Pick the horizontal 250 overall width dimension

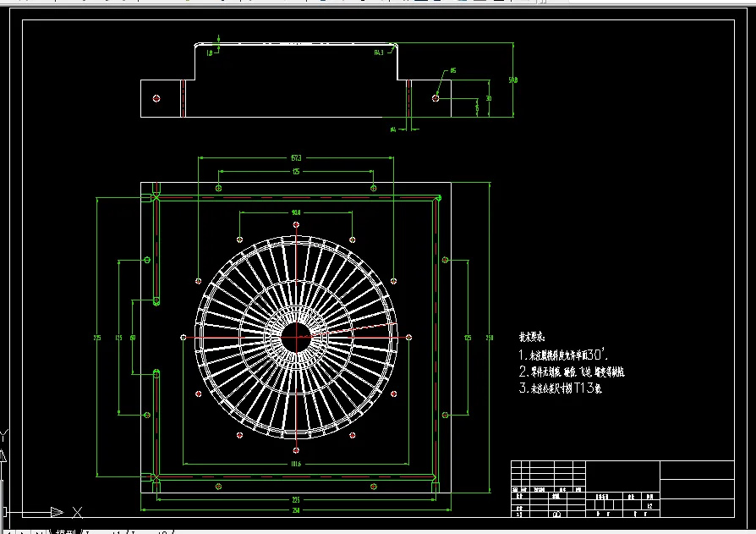(296, 509)
